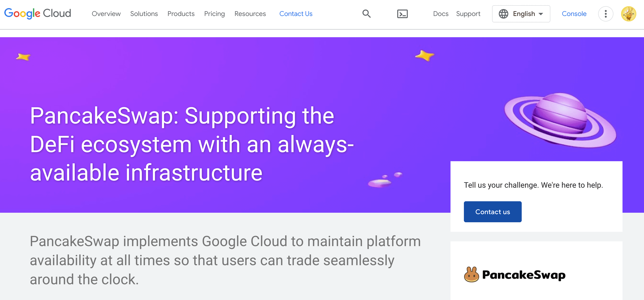Image resolution: width=644 pixels, height=300 pixels.
Task: Open the Resources menu
Action: tap(250, 14)
